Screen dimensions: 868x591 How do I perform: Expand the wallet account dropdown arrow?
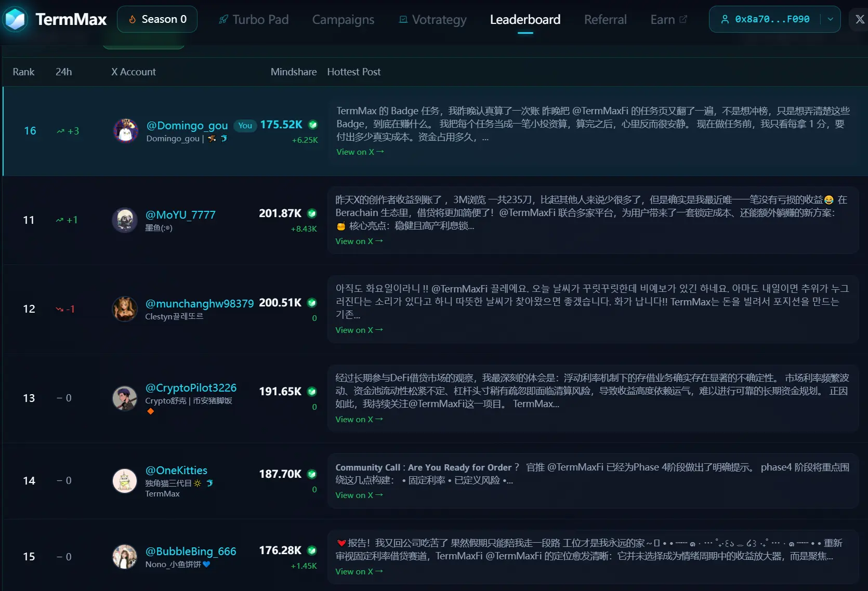831,19
